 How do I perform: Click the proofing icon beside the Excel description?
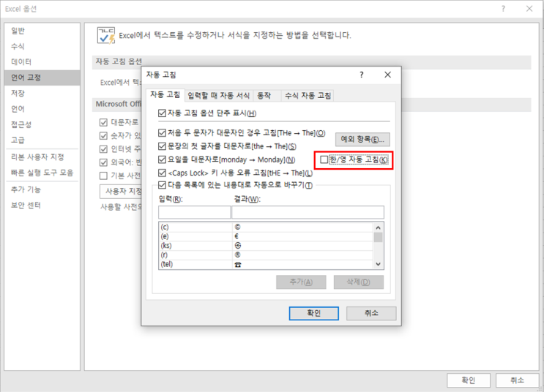point(106,35)
